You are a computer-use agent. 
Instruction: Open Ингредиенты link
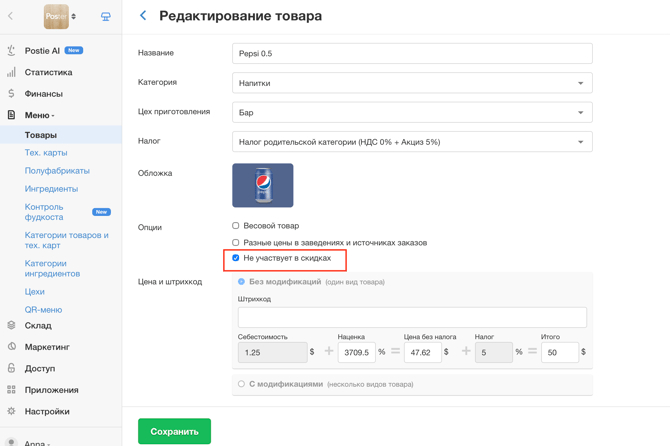tap(51, 189)
